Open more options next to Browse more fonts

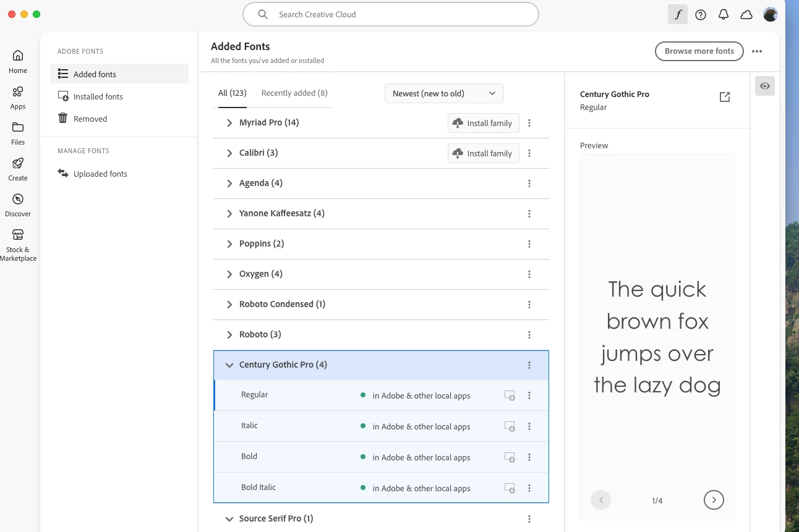tap(757, 51)
